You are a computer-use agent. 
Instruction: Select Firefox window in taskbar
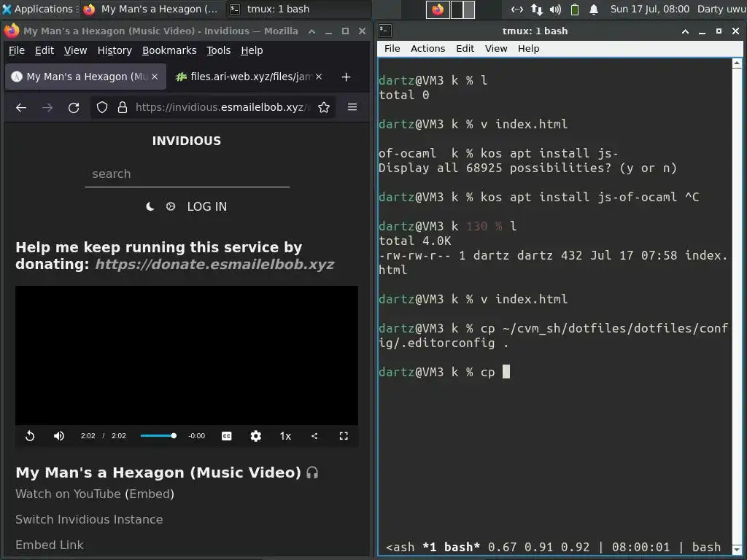150,9
